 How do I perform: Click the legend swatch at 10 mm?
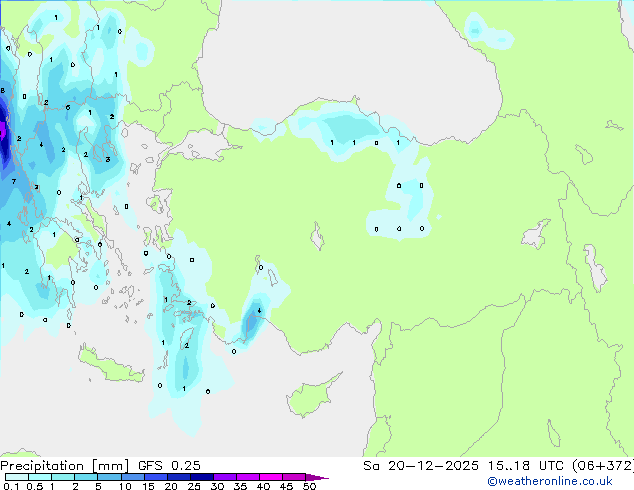click(135, 478)
